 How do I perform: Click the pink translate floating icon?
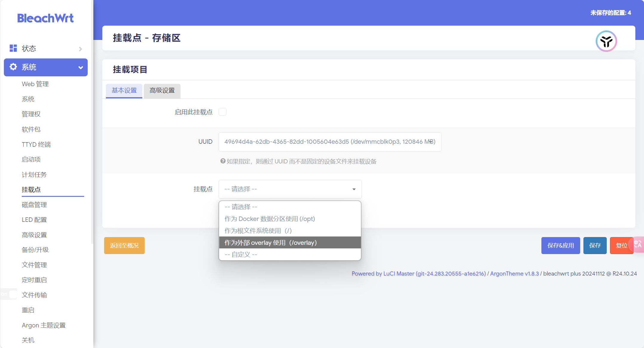(x=638, y=245)
